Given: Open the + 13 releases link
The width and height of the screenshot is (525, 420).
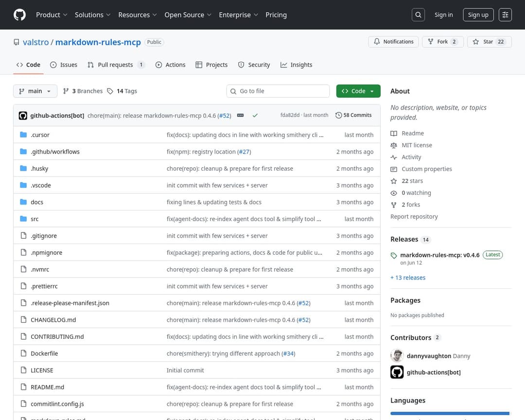Looking at the screenshot, I should [x=408, y=278].
